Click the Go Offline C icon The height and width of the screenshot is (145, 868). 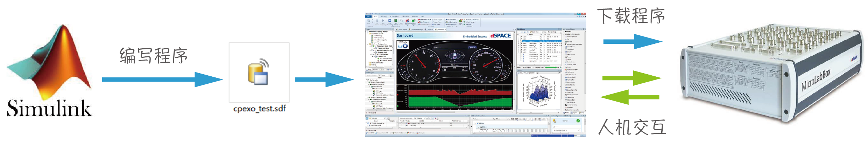[396, 20]
